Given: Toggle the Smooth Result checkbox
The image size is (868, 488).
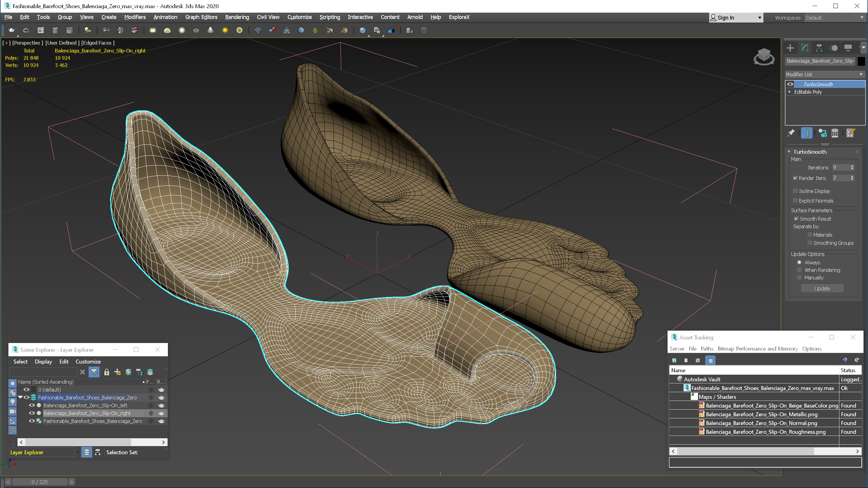Looking at the screenshot, I should (x=796, y=219).
